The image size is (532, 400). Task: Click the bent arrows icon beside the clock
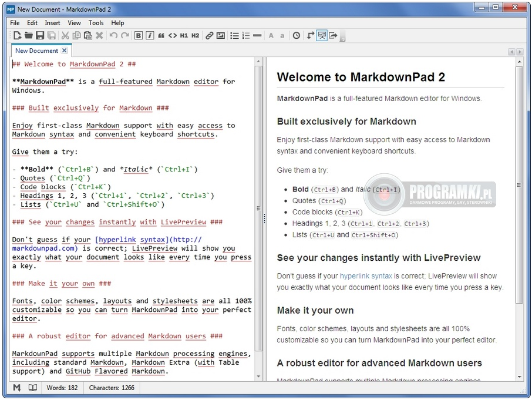[x=311, y=35]
